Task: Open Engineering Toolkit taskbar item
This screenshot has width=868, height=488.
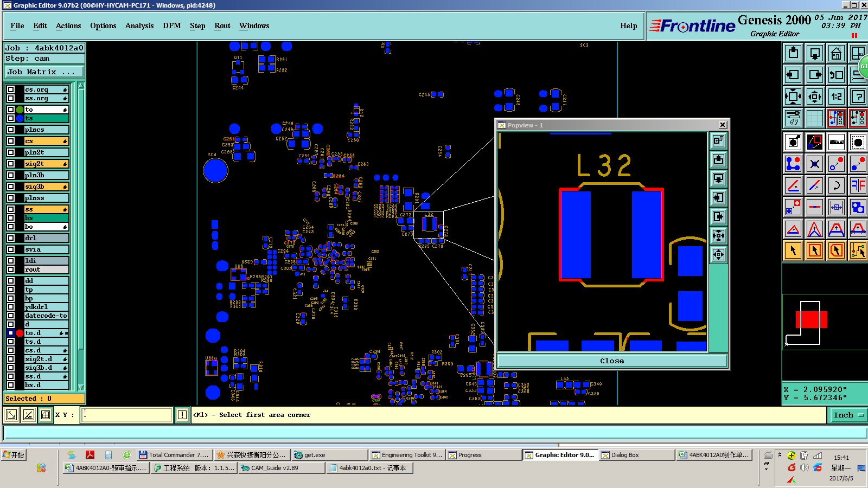Action: coord(407,455)
